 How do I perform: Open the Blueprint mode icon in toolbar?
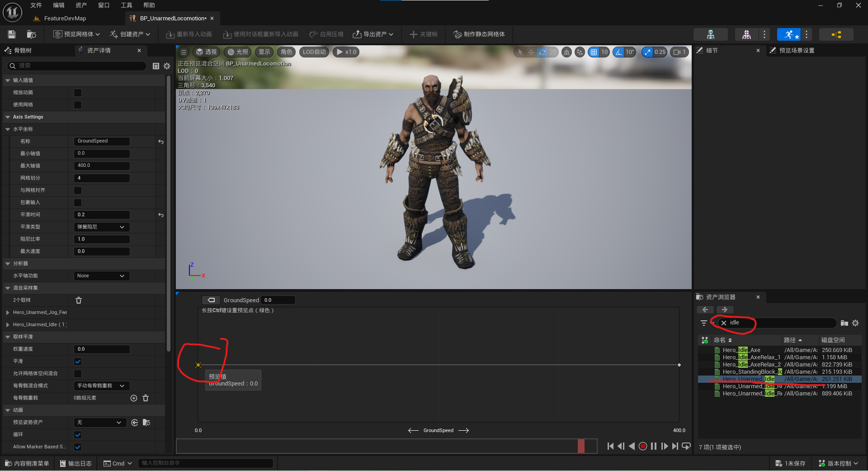(836, 34)
